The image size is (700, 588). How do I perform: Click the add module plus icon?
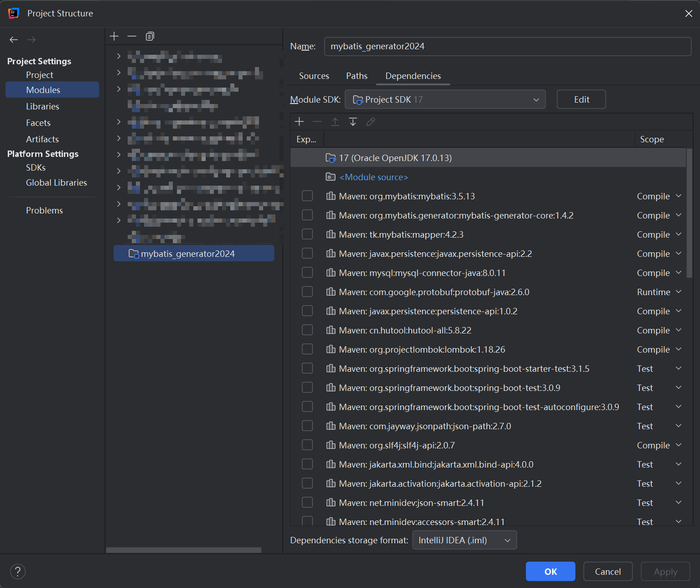click(114, 36)
